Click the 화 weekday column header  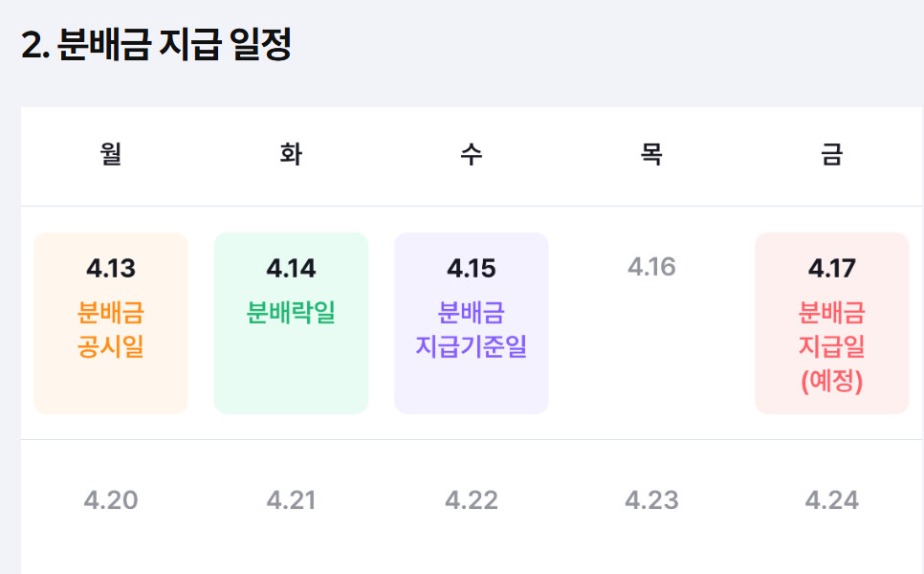(291, 155)
